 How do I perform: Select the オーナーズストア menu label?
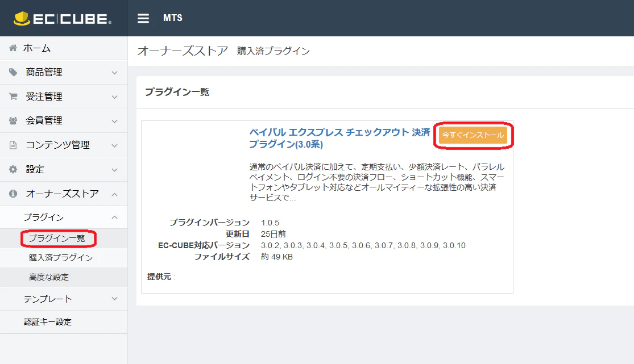(x=63, y=194)
